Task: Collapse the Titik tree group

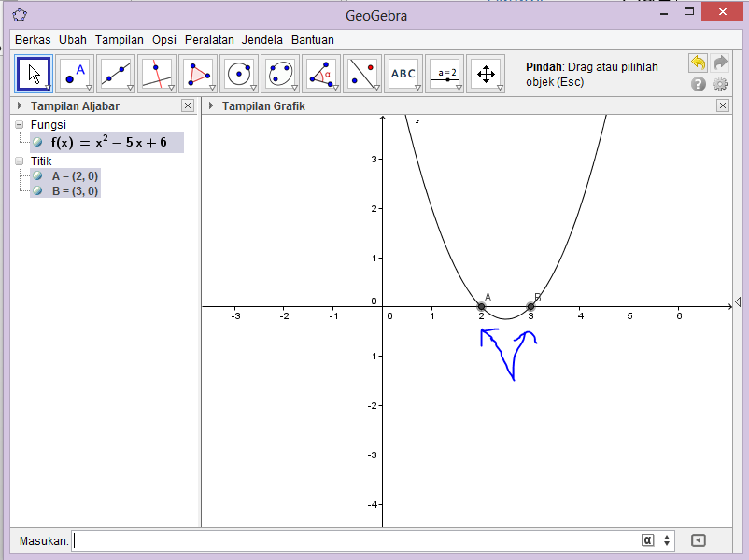Action: click(19, 161)
